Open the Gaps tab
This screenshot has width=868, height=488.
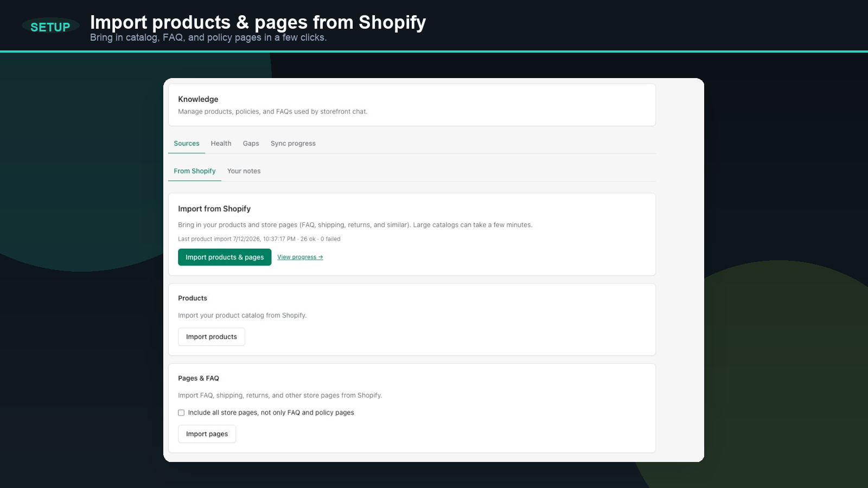tap(251, 144)
